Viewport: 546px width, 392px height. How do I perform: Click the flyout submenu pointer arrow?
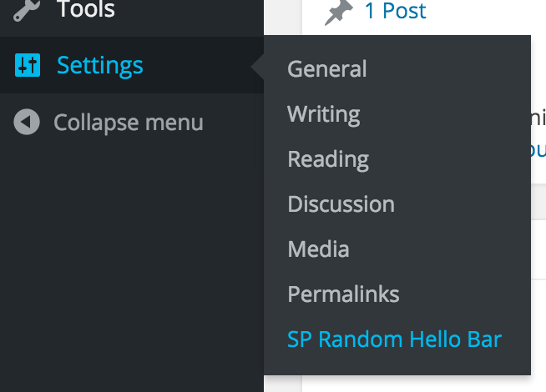pos(258,66)
